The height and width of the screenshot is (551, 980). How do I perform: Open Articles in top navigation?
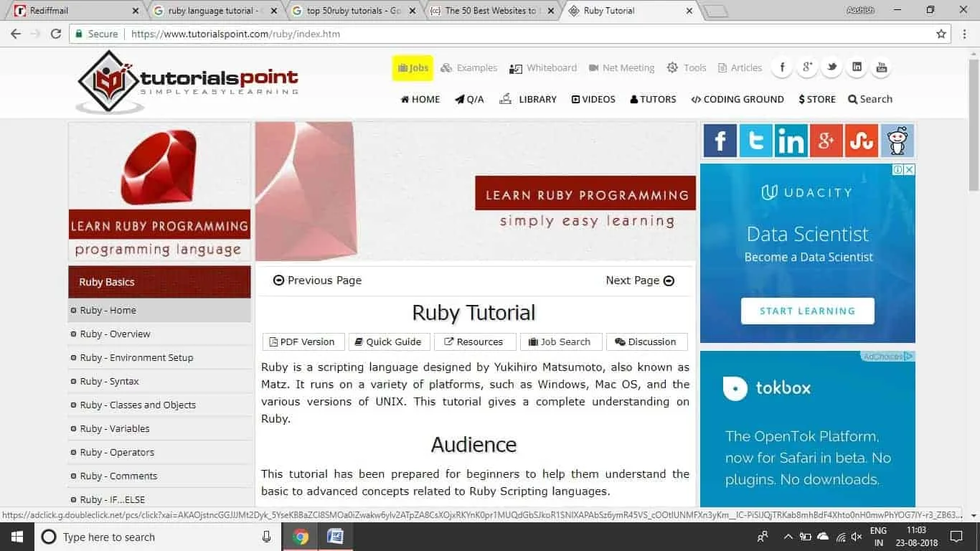740,68
